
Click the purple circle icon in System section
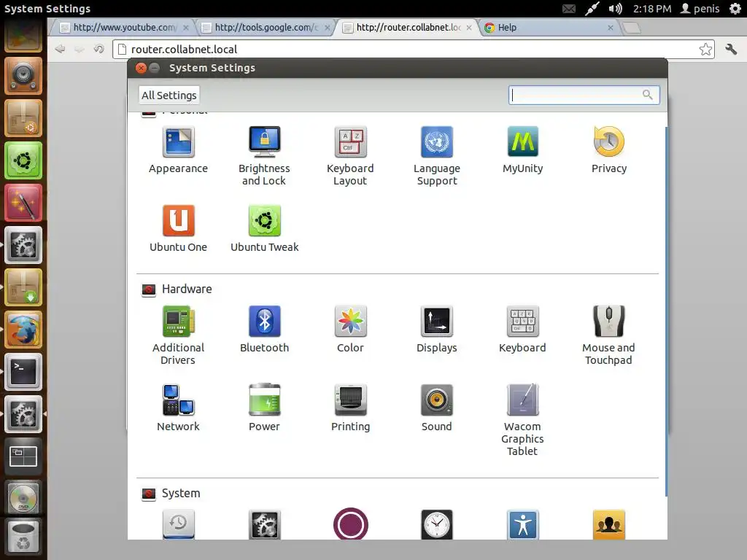[351, 524]
